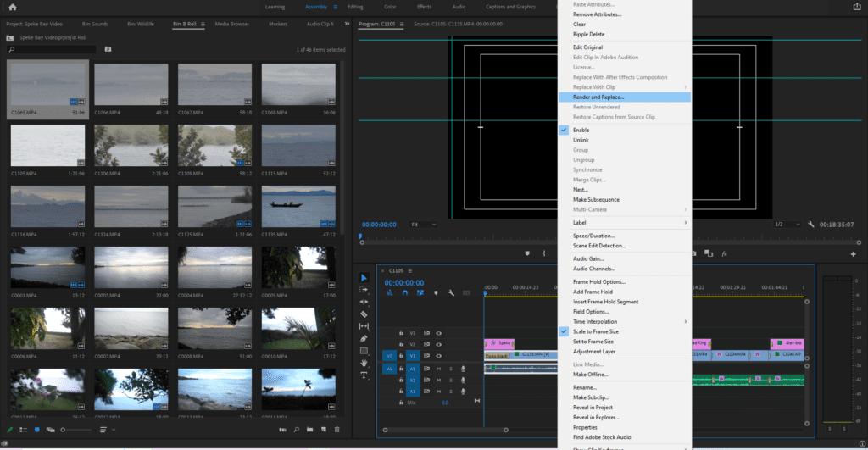Open fx toggle in Program Monitor
This screenshot has height=450, width=868.
(x=724, y=253)
